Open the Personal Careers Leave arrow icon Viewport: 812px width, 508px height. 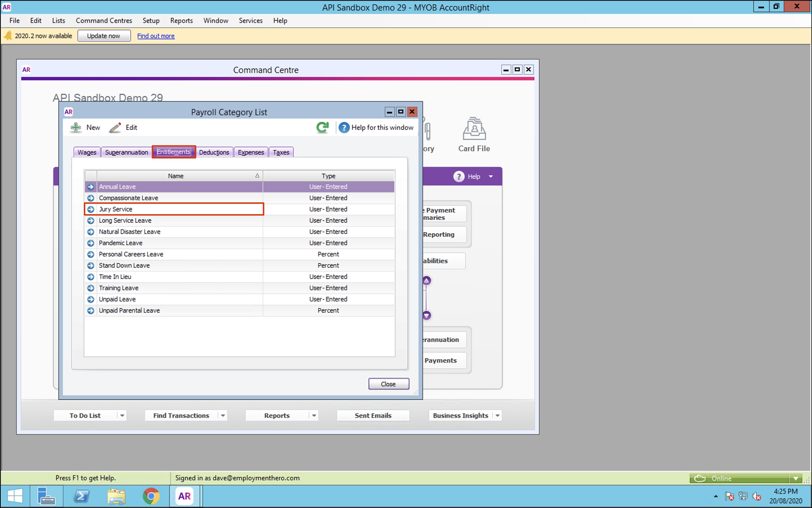coord(91,254)
